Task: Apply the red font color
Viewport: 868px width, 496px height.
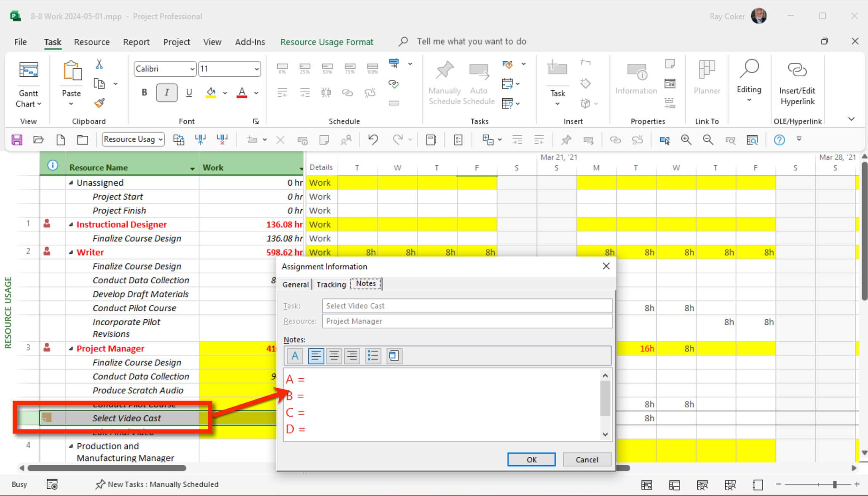Action: (242, 92)
